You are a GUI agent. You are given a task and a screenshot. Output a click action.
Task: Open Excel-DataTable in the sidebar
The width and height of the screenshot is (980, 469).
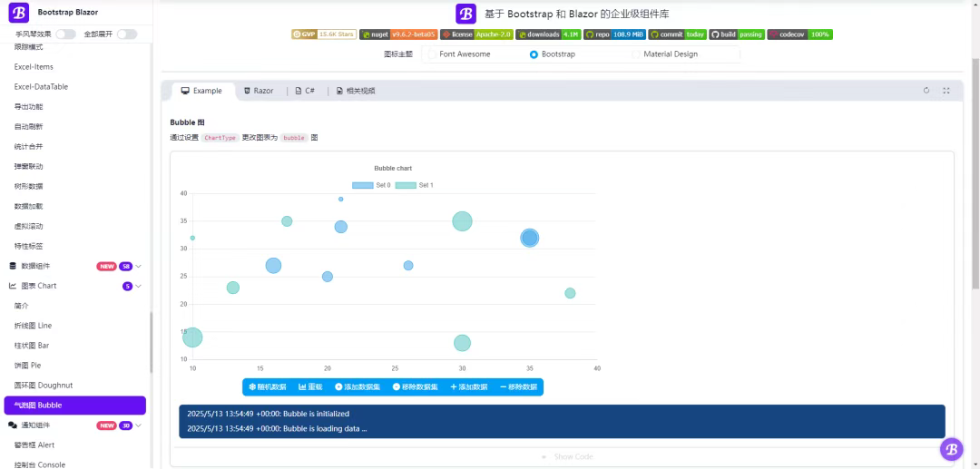click(41, 87)
